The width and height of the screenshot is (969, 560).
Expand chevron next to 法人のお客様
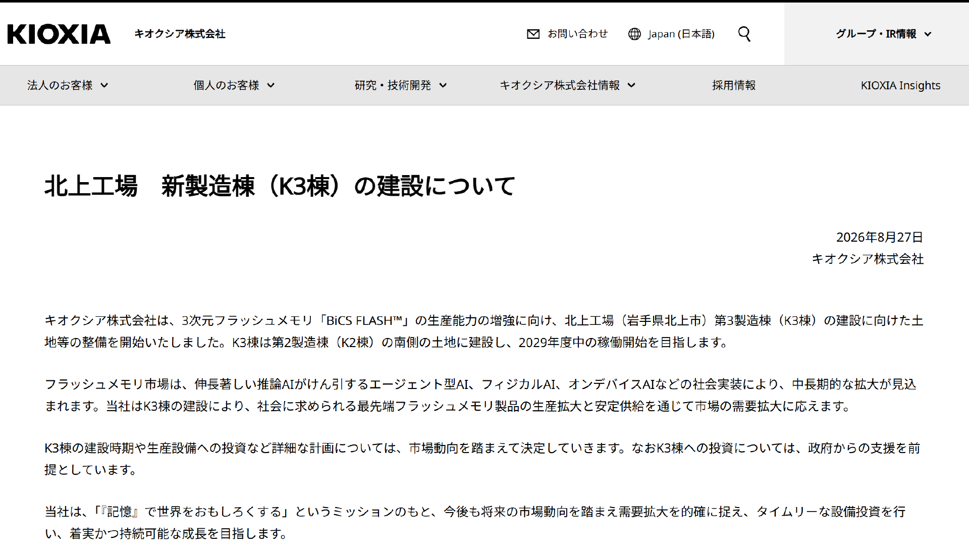point(104,85)
